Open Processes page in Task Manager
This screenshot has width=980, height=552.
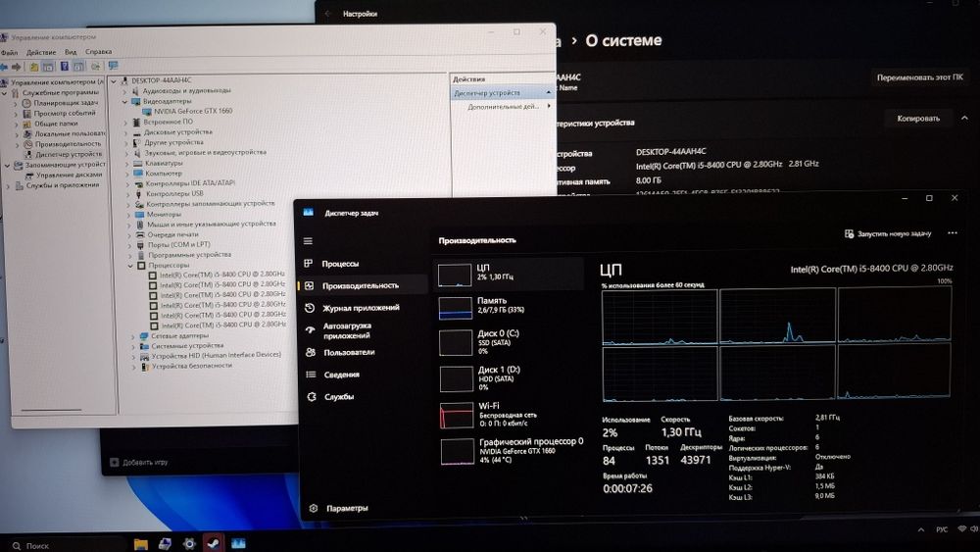341,264
